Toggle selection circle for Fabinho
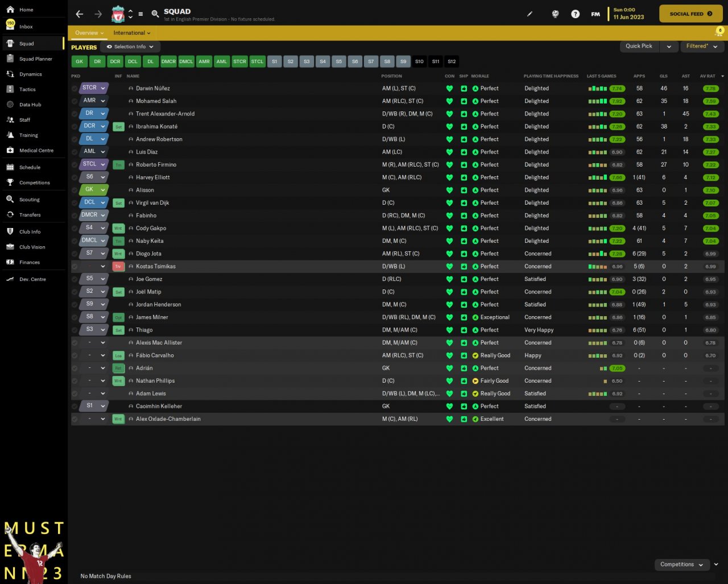This screenshot has width=728, height=584. 75,216
